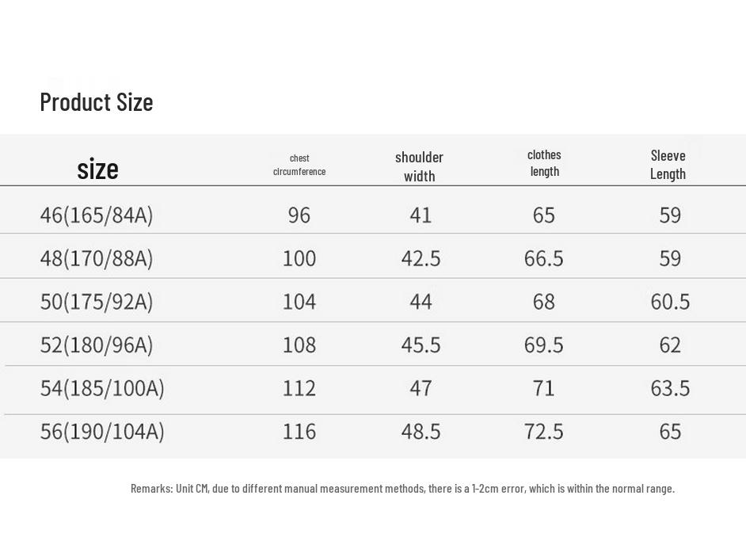Click the 56(190/104A) size row label

tap(102, 432)
